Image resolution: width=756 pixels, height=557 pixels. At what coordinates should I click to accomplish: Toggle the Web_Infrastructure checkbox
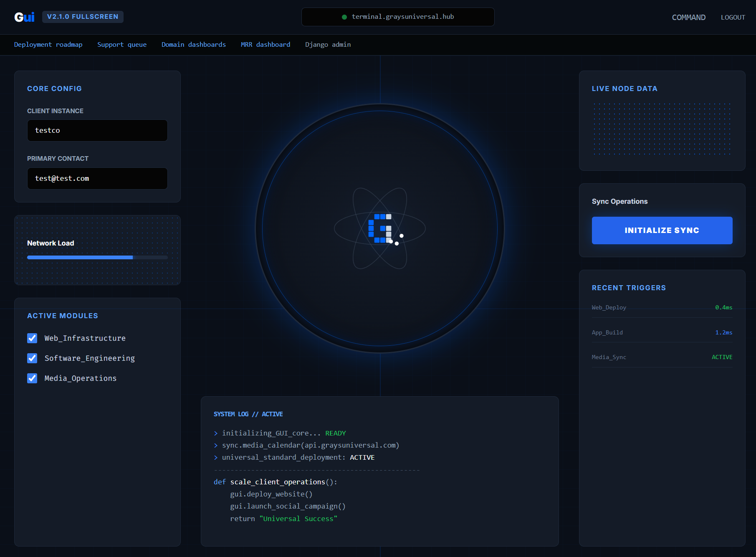(32, 338)
